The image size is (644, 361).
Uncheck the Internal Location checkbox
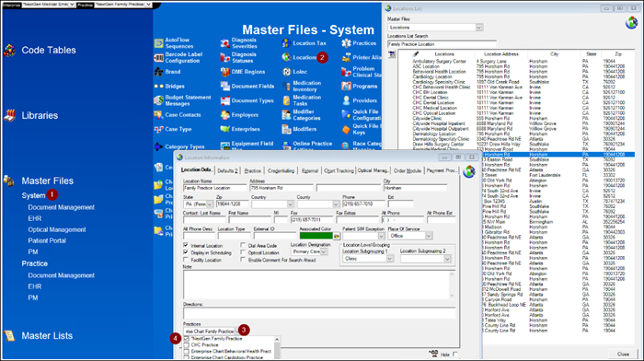tap(186, 245)
